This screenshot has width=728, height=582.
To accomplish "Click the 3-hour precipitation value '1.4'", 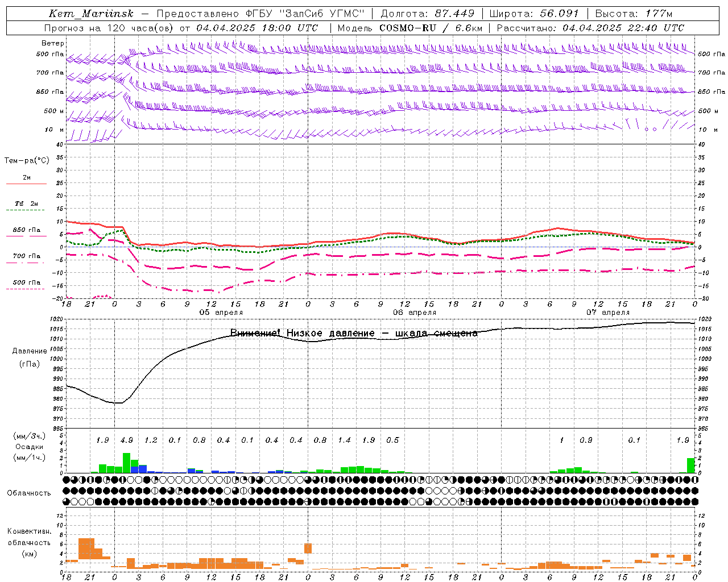I will point(344,440).
